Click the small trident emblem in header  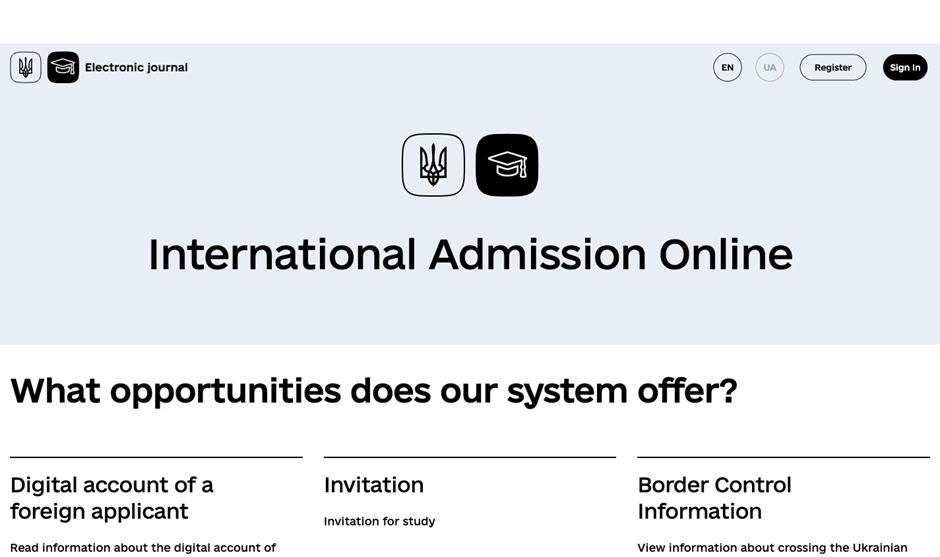pyautogui.click(x=26, y=67)
